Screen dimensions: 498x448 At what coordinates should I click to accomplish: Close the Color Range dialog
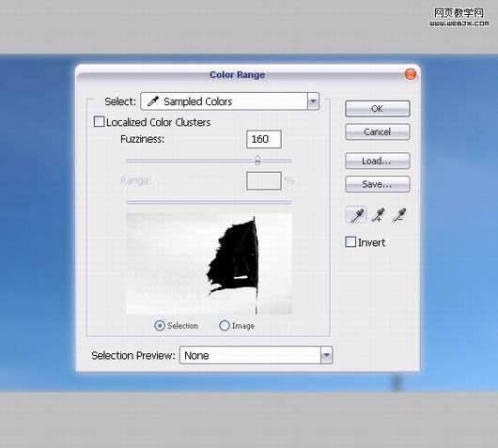(411, 74)
